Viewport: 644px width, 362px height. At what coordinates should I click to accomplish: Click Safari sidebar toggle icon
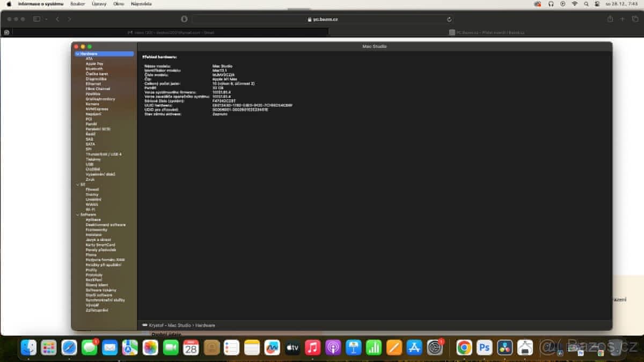(37, 19)
